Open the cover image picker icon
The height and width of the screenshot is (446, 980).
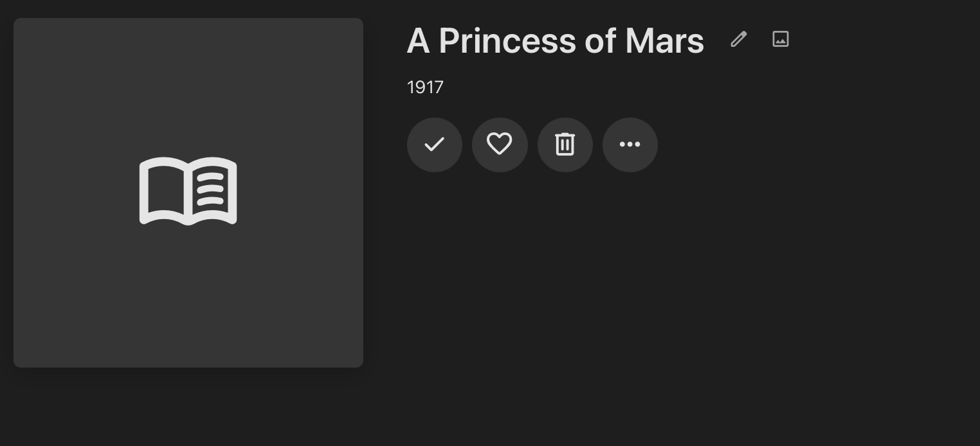pyautogui.click(x=780, y=39)
